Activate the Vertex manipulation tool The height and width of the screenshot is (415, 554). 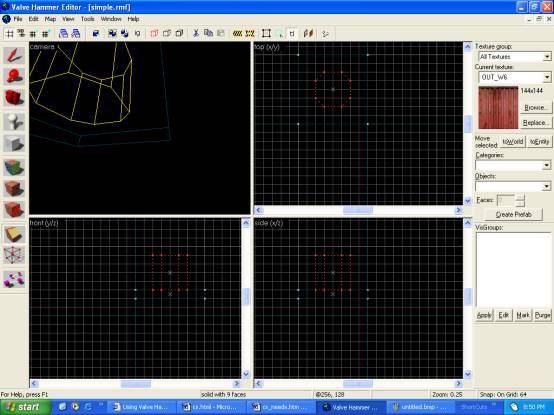click(x=14, y=255)
